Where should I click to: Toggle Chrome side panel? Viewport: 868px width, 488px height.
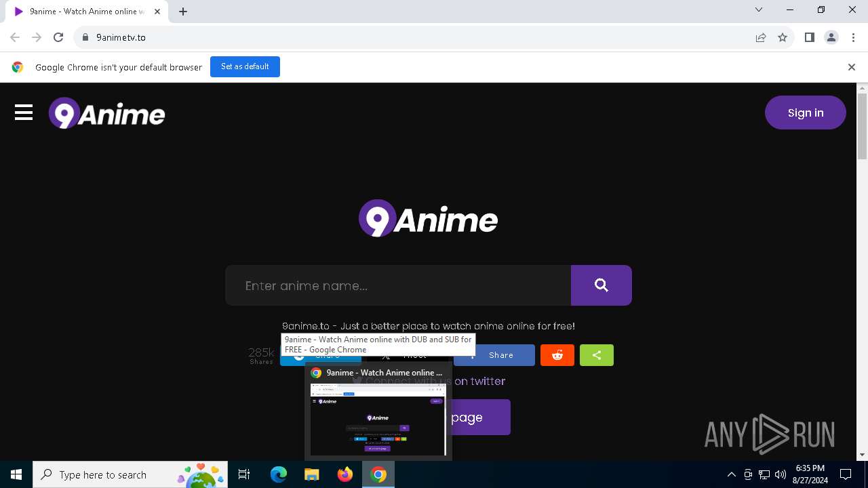point(809,37)
